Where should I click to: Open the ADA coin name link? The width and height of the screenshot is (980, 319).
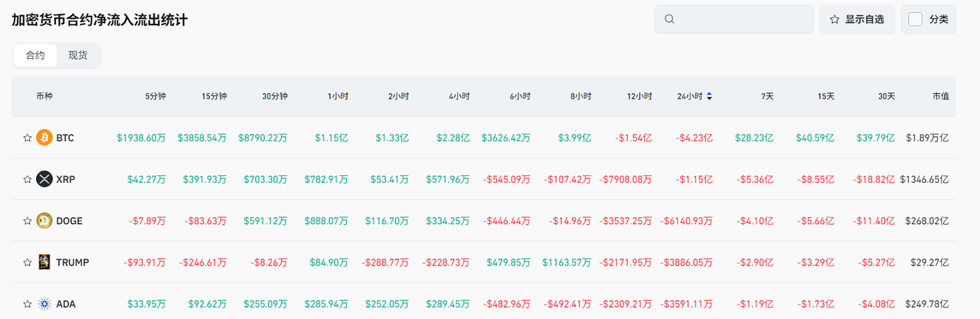(x=66, y=304)
